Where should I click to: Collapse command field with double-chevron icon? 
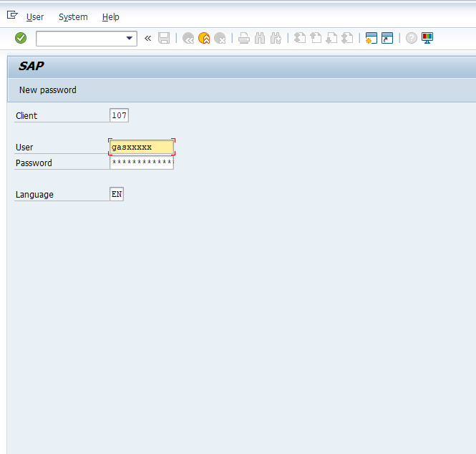pyautogui.click(x=148, y=38)
